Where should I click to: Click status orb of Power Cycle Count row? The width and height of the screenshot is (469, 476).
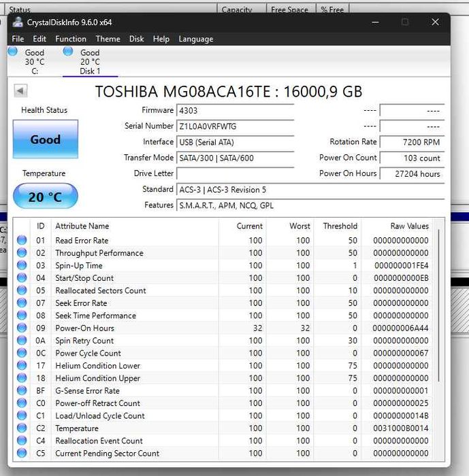pos(22,353)
